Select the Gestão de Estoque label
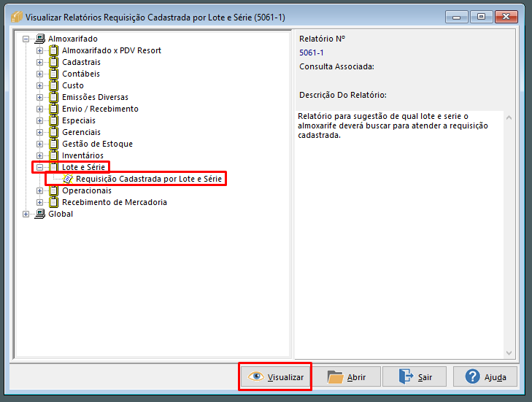Image resolution: width=532 pixels, height=402 pixels. point(97,144)
